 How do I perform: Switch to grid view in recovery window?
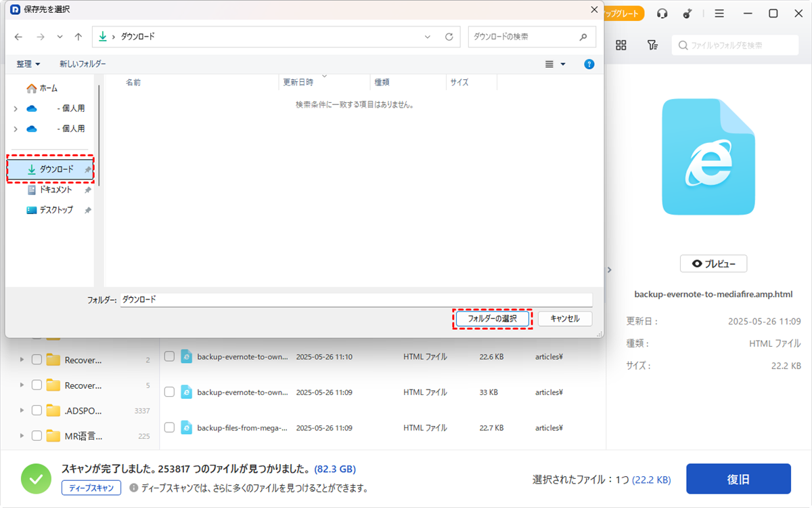click(x=621, y=45)
